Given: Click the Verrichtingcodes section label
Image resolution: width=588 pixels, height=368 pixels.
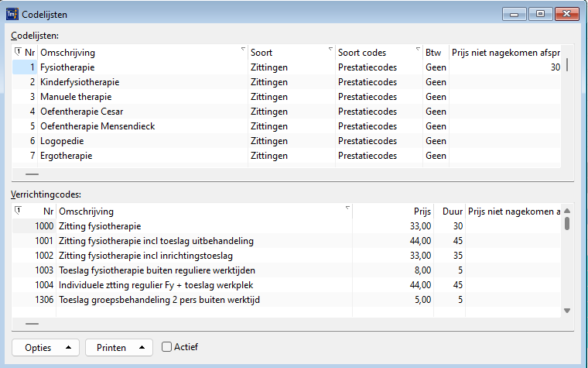Looking at the screenshot, I should (46, 194).
